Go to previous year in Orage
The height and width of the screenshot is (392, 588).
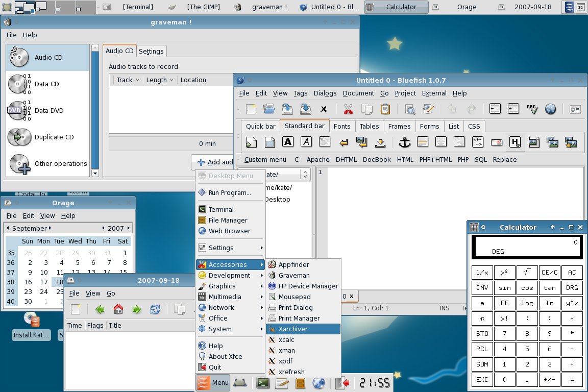click(x=103, y=228)
